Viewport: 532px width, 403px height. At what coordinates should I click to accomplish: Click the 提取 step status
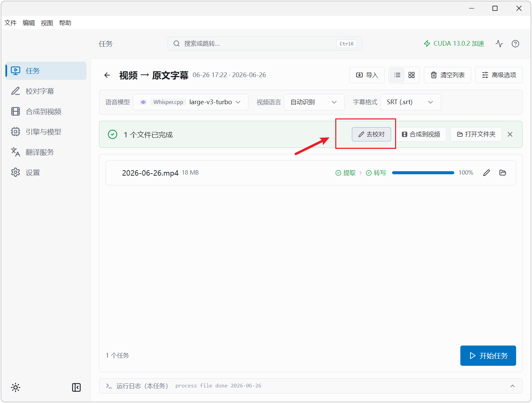pyautogui.click(x=345, y=173)
